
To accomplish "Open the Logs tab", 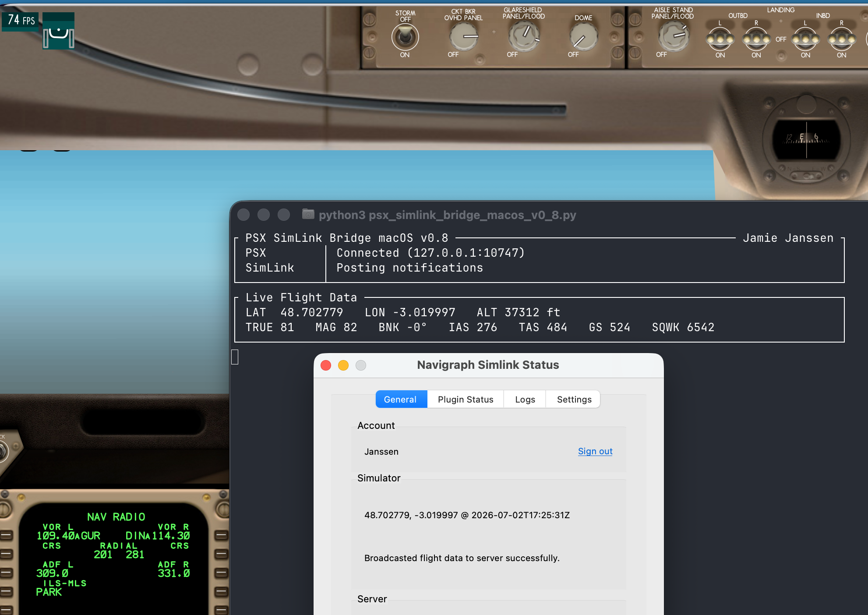I will [x=525, y=399].
